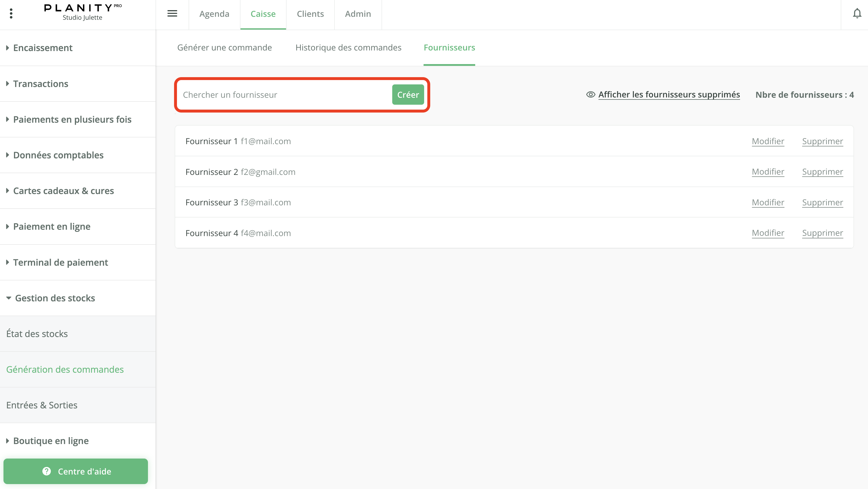Expand Cartes cadeaux & cures section

(63, 191)
